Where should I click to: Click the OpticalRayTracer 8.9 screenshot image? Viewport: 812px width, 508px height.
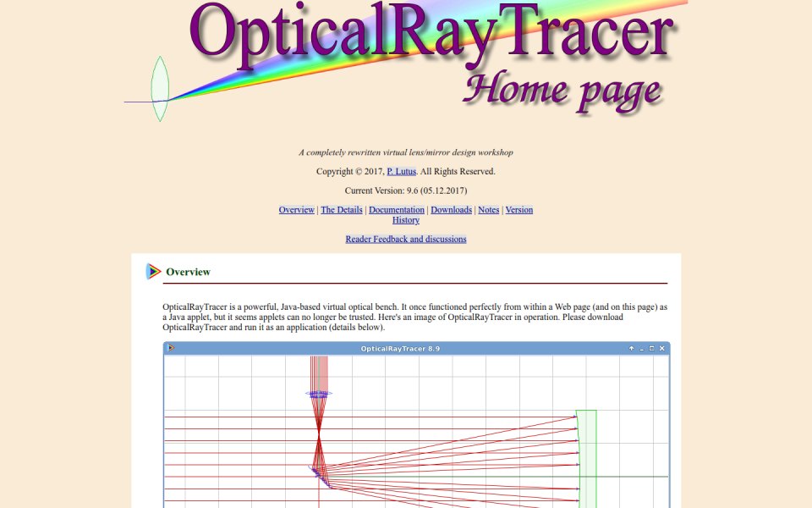[x=416, y=424]
